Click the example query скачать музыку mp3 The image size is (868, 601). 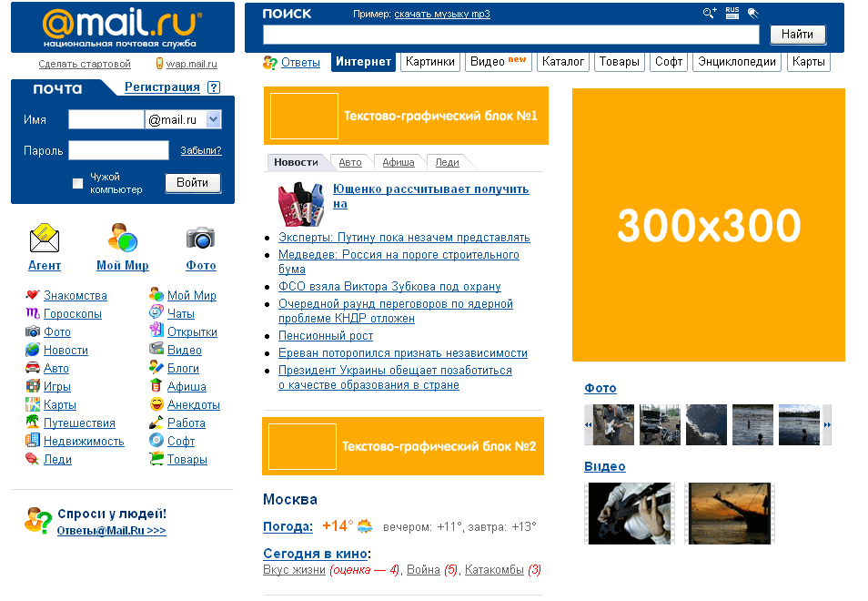(x=442, y=14)
